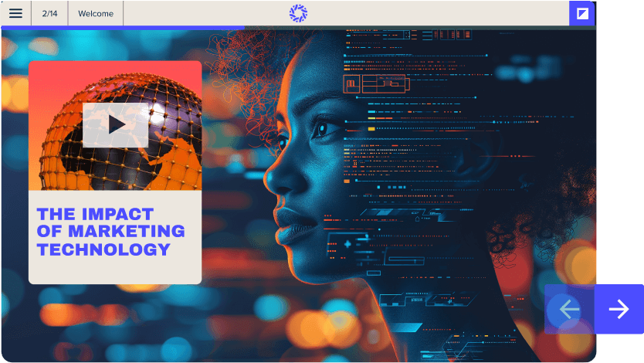Click the Welcome slide title tab

[96, 13]
